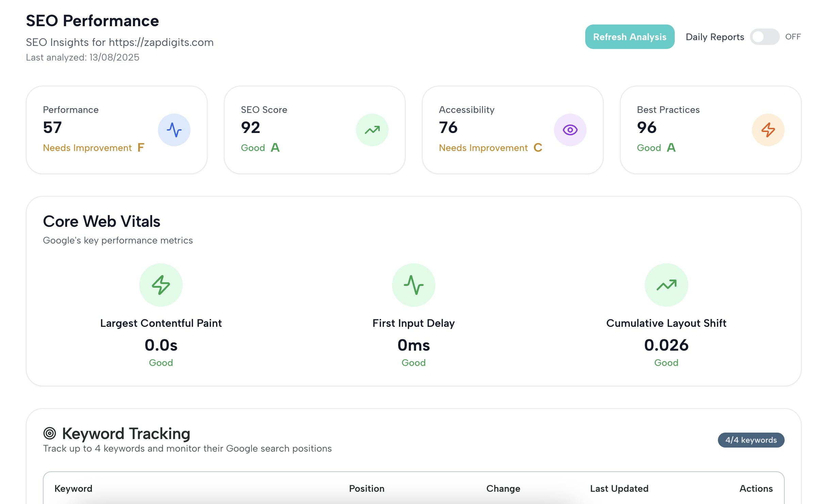Viewport: 820px width, 504px height.
Task: Click the 4/4 keywords badge
Action: tap(751, 440)
